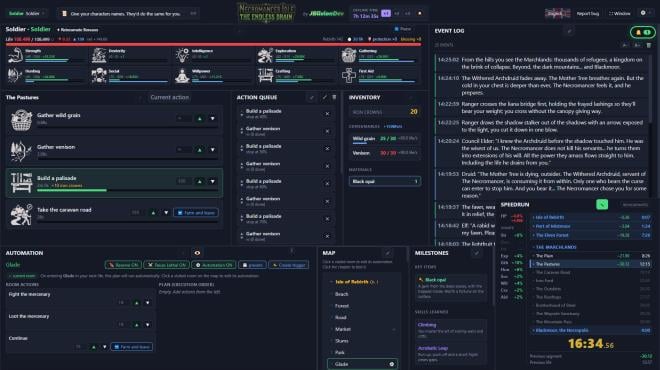This screenshot has width=660, height=370.
Task: Collapse The Marchlands speedrun section
Action: point(534,247)
